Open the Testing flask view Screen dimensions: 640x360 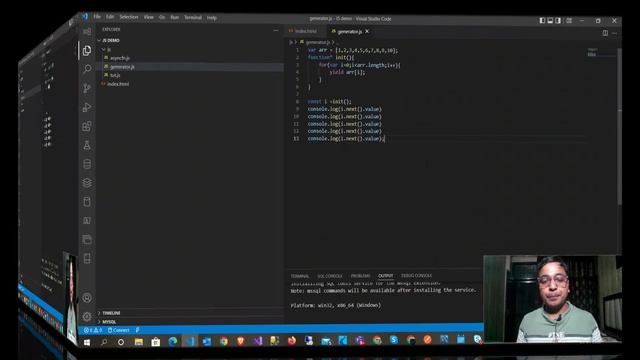(87, 145)
